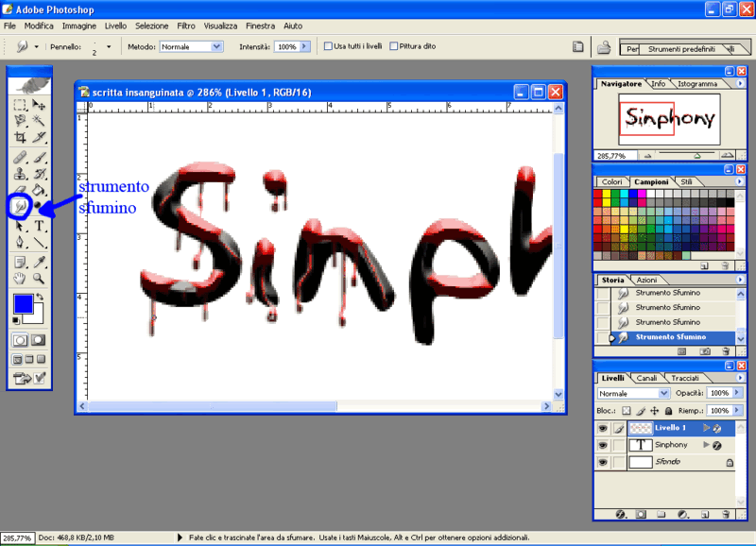Pick the Type tool in toolbox

40,227
